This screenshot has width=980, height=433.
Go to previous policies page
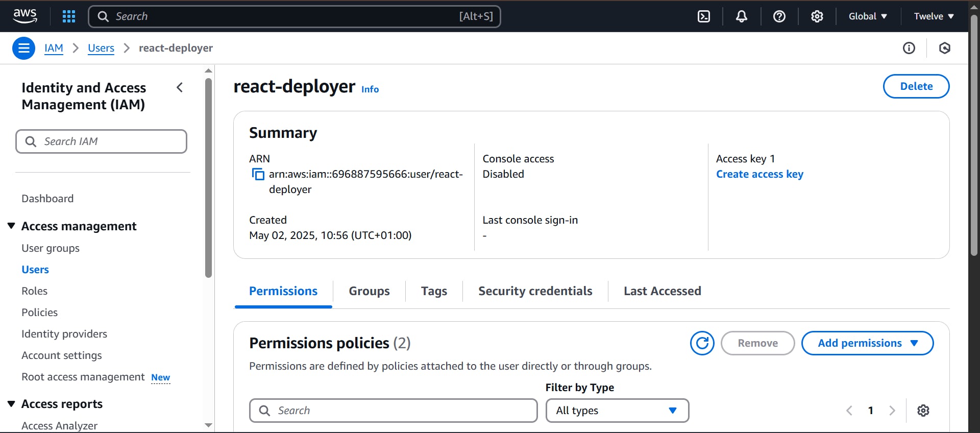click(849, 411)
